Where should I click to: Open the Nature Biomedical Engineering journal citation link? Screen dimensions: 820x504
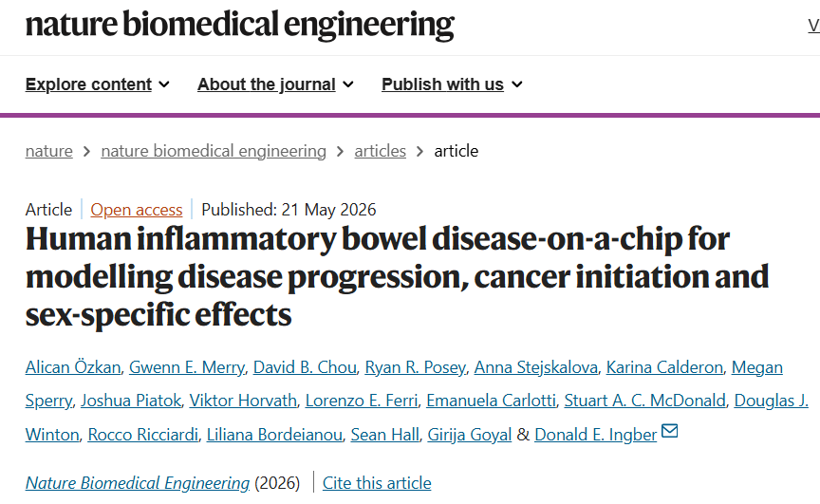coord(138,483)
